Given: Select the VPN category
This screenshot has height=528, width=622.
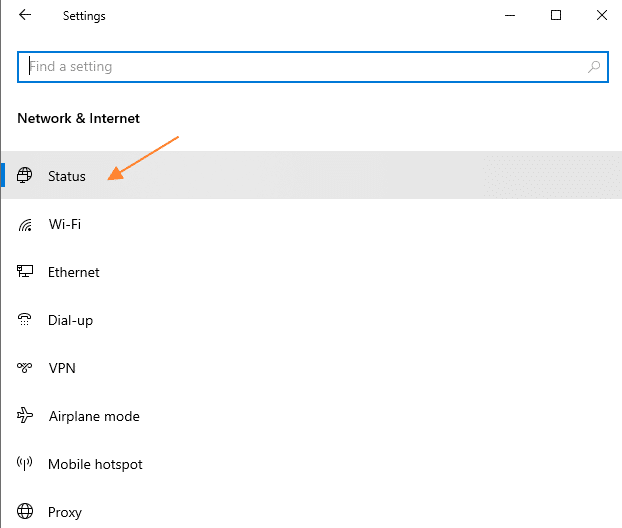Looking at the screenshot, I should pyautogui.click(x=312, y=368).
